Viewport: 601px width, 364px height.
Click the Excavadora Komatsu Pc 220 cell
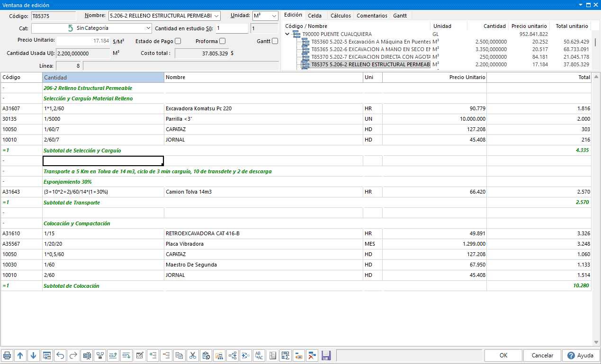[263, 108]
